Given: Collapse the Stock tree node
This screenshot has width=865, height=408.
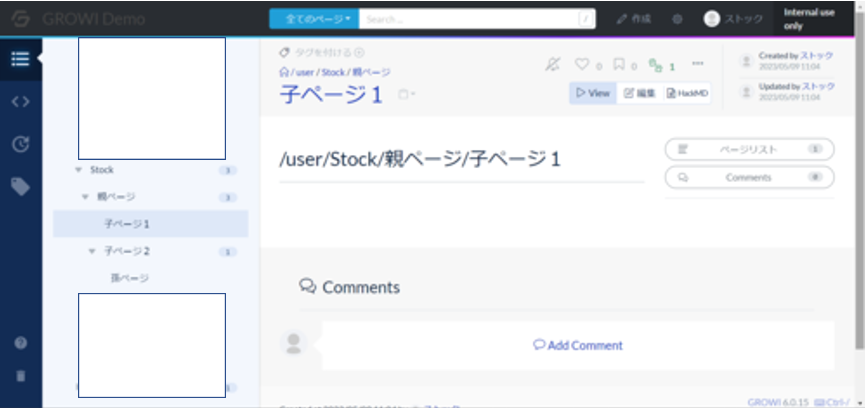Looking at the screenshot, I should pos(78,170).
